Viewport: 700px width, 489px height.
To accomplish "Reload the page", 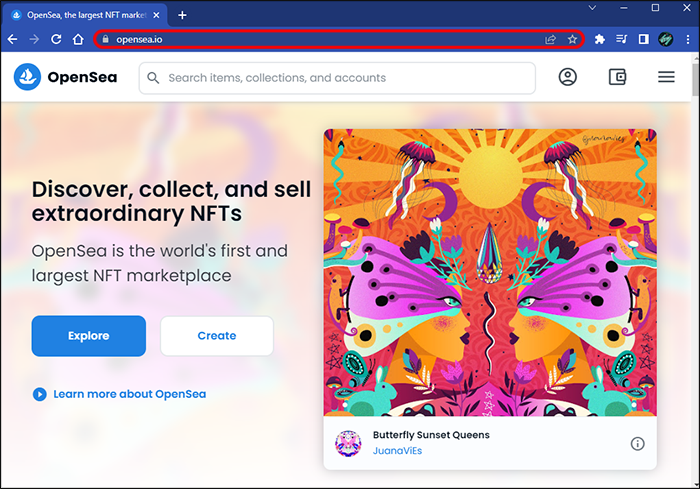I will tap(55, 39).
